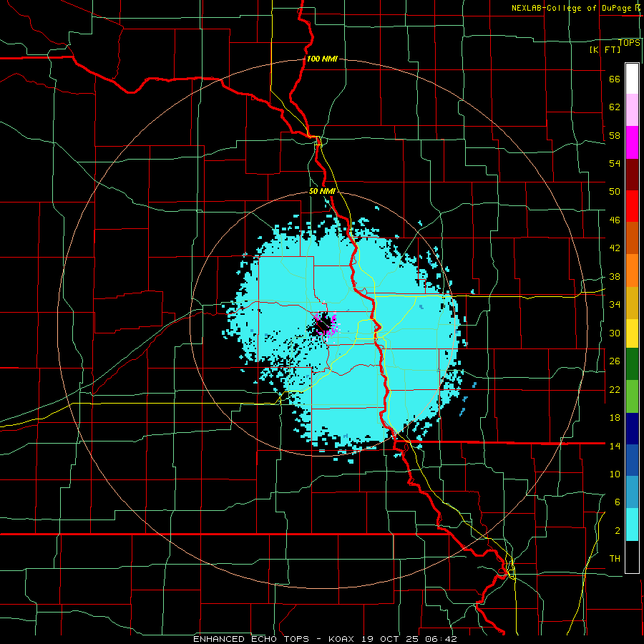Screen dimensions: 644x644
Task: Click the bright red legend swatch
Action: click(x=632, y=206)
